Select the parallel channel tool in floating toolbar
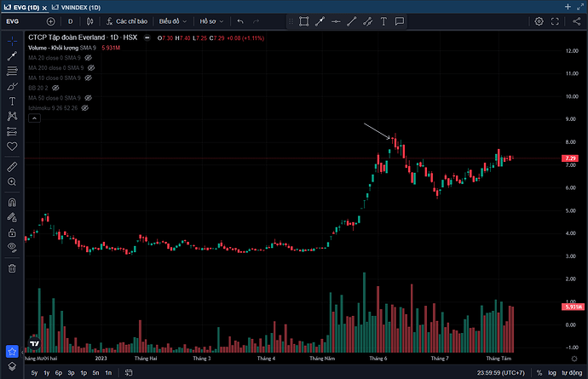Image resolution: width=588 pixels, height=379 pixels. (367, 21)
